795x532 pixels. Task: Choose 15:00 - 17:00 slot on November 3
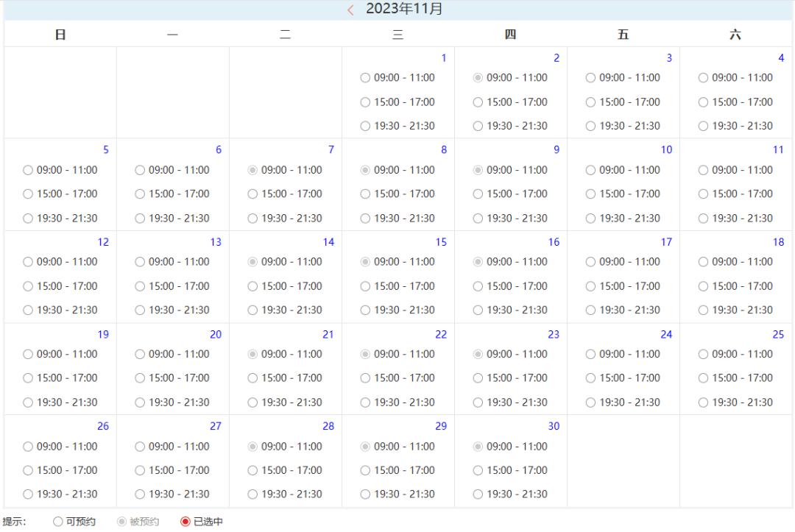coord(590,102)
